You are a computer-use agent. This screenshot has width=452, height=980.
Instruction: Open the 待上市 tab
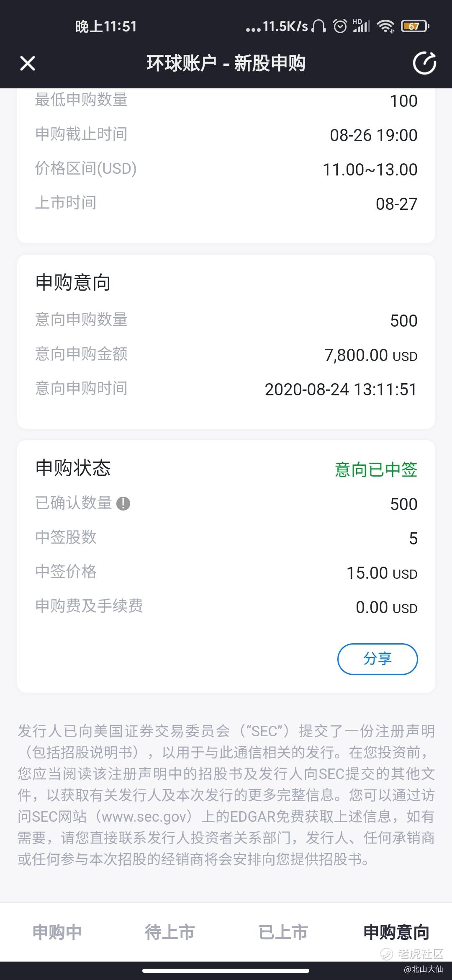click(169, 932)
